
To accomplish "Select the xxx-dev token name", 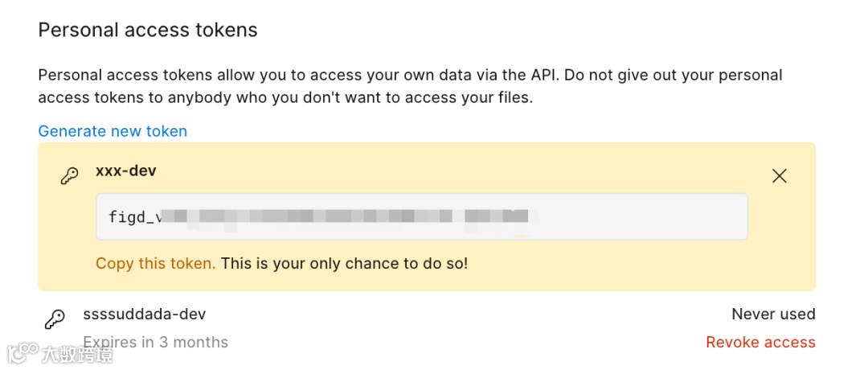I will coord(125,171).
